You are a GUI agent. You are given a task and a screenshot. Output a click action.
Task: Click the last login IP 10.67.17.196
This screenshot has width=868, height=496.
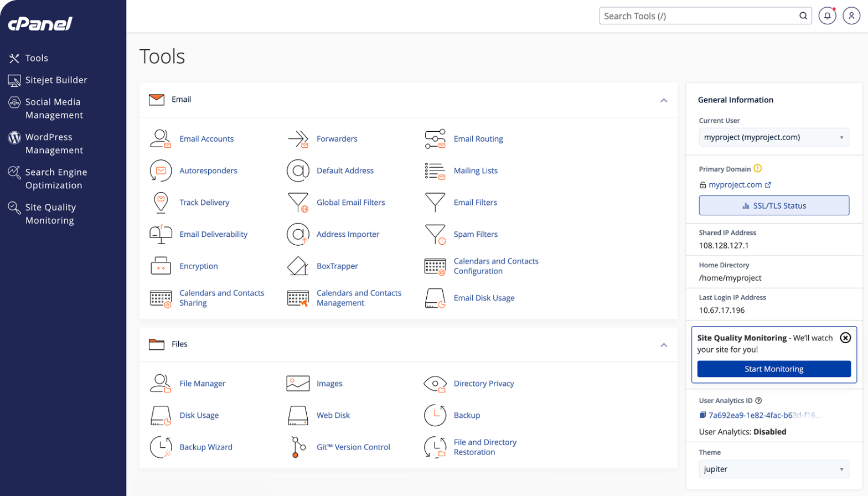coord(722,311)
